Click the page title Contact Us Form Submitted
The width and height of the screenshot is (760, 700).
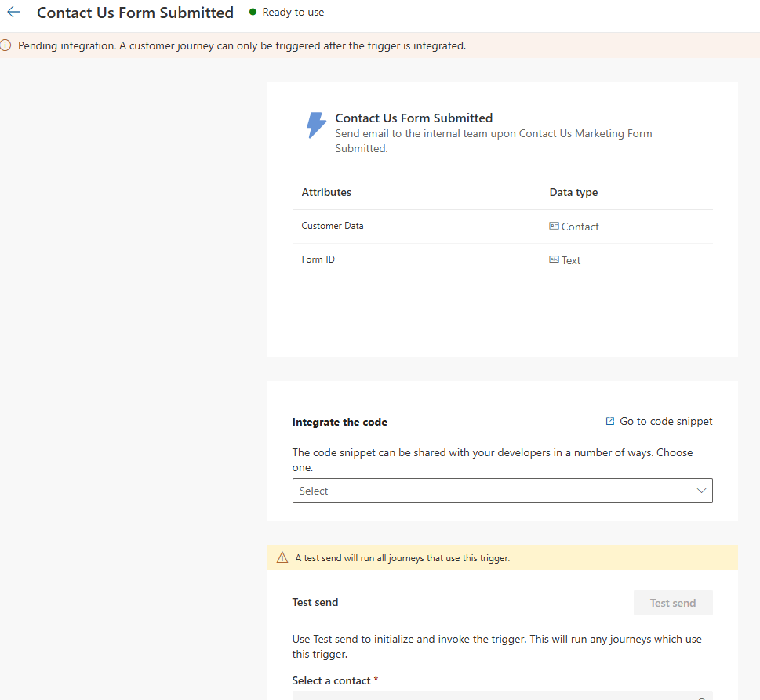[x=135, y=13]
